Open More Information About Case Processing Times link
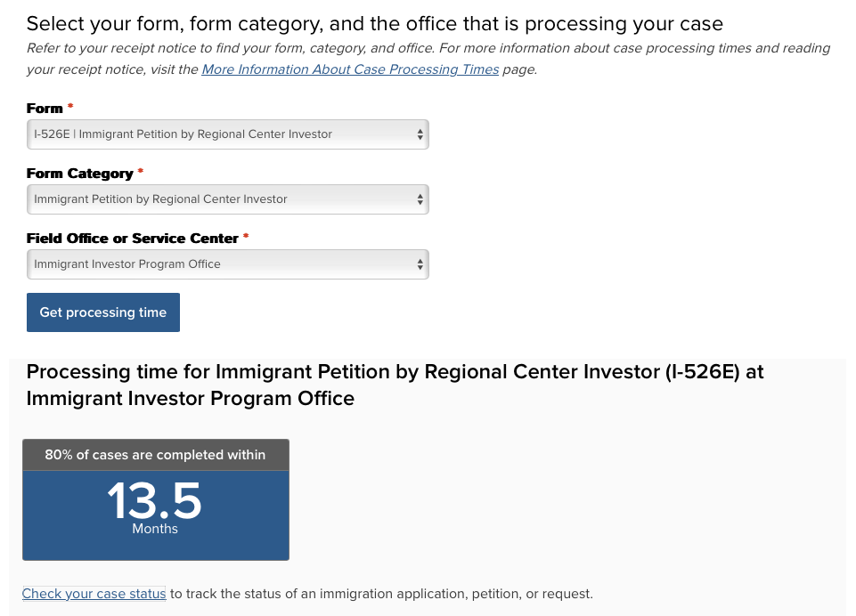The height and width of the screenshot is (616, 856). pyautogui.click(x=350, y=69)
